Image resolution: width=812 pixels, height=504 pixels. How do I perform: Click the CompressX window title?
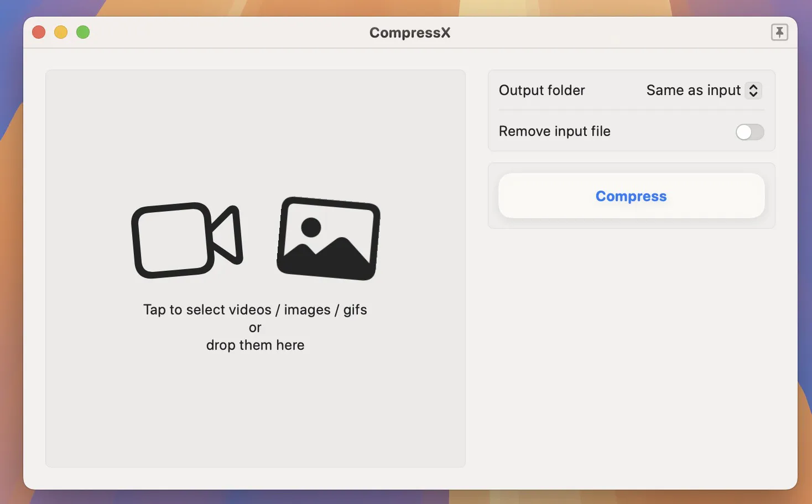(410, 33)
